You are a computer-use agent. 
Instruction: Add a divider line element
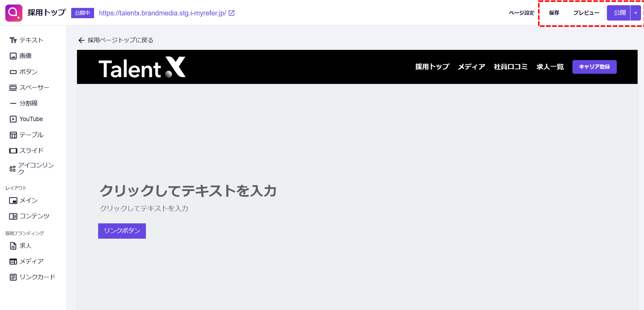tap(13, 103)
